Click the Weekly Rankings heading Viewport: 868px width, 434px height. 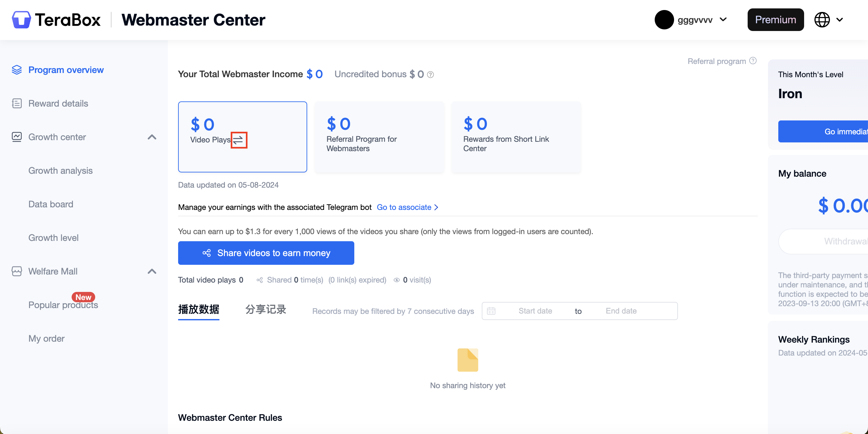pos(813,340)
